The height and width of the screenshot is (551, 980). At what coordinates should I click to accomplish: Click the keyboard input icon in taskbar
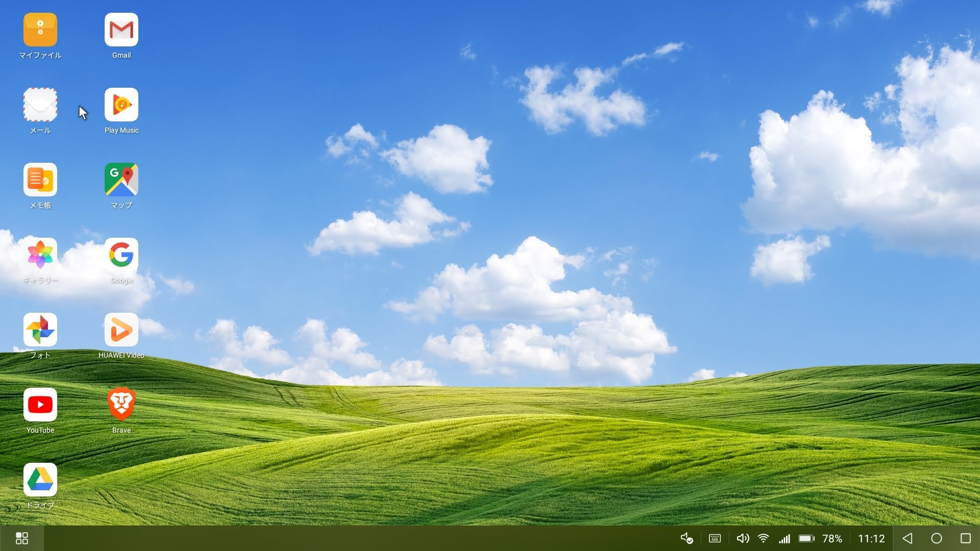click(x=715, y=538)
